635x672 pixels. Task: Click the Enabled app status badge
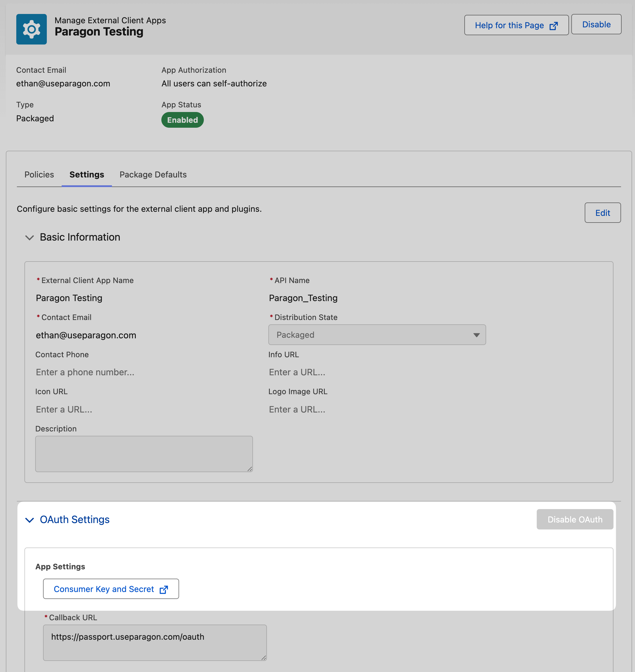click(182, 120)
